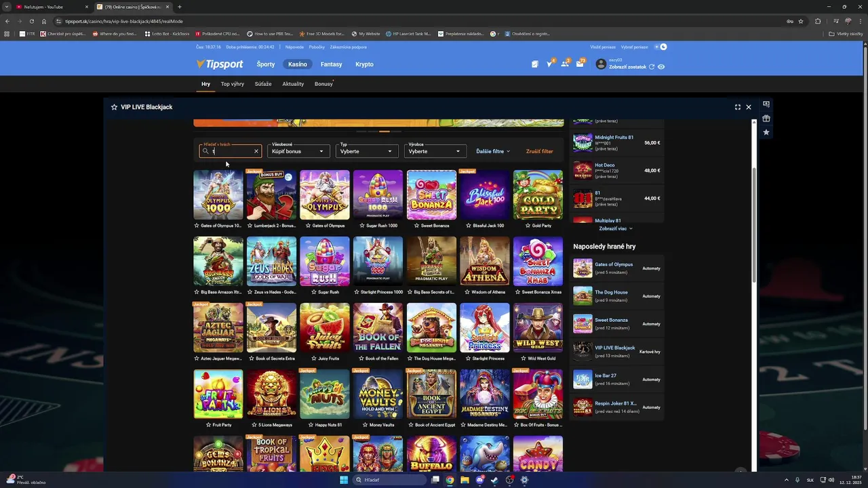Switch to the Top výhry tab

pyautogui.click(x=233, y=84)
